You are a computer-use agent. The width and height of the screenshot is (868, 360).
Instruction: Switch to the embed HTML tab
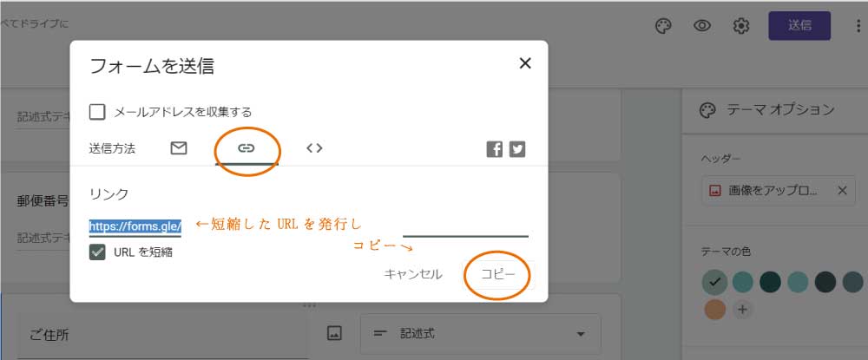(x=314, y=148)
